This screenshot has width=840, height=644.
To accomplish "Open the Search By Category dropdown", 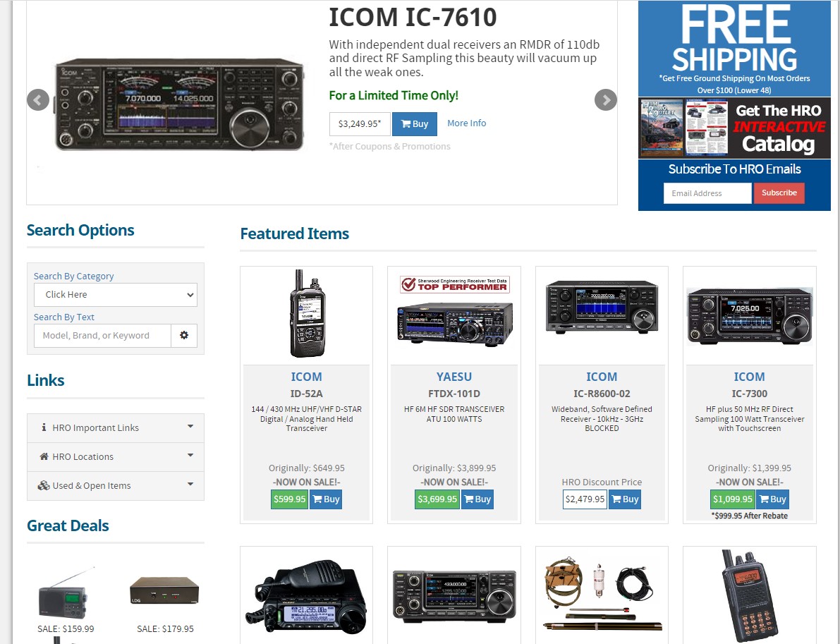I will (x=115, y=295).
